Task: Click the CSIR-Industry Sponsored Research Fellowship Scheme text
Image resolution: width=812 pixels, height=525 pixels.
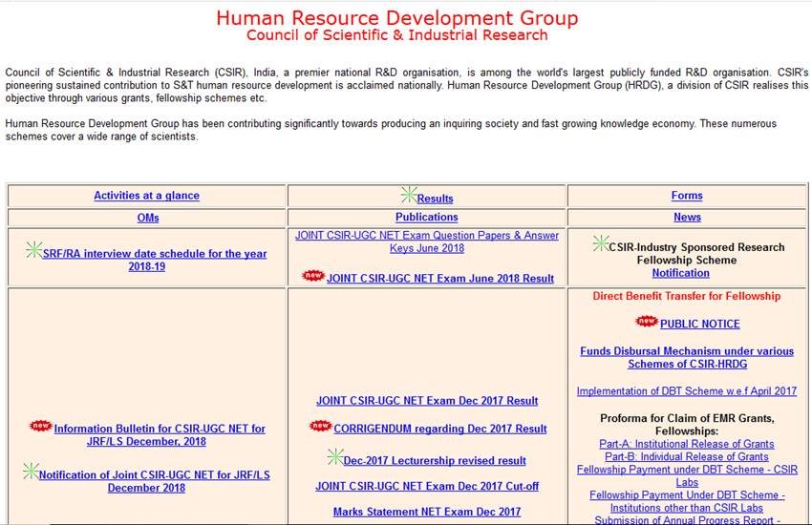Action: tap(696, 254)
